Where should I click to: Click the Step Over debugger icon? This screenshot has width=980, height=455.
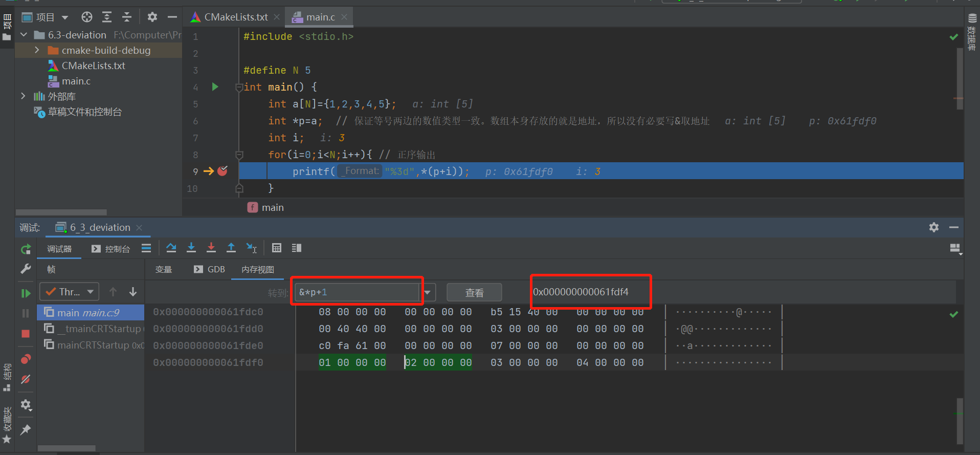click(x=171, y=248)
